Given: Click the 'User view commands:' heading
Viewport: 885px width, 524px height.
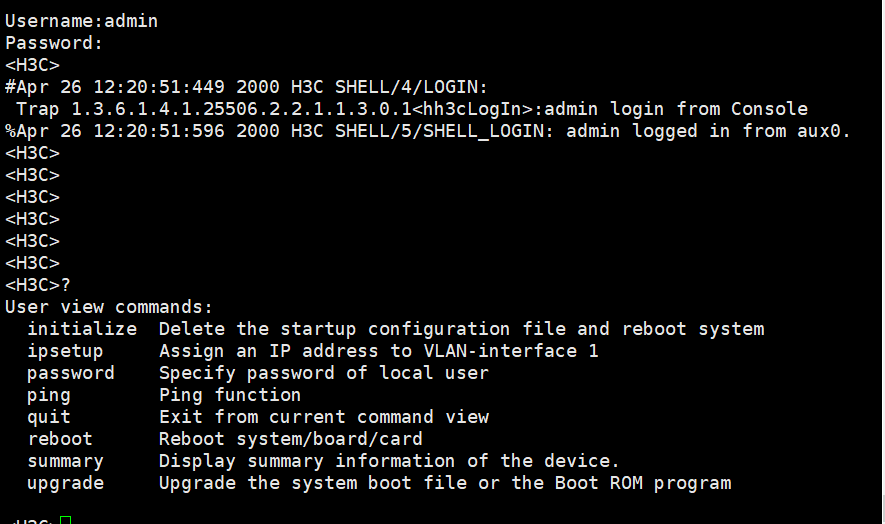Looking at the screenshot, I should (109, 307).
